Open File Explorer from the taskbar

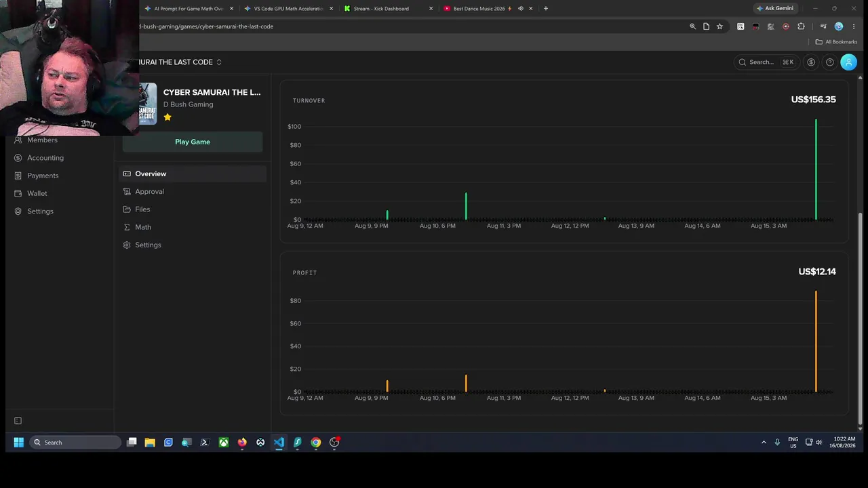[150, 443]
